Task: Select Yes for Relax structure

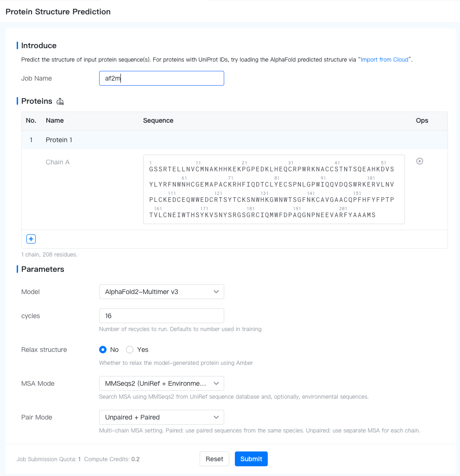Action: [x=130, y=350]
